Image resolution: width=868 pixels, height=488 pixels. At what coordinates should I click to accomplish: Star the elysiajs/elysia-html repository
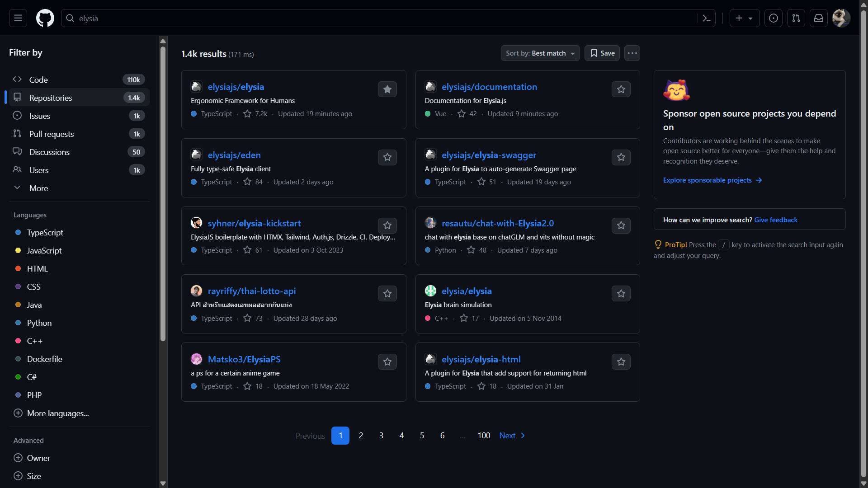coord(621,362)
